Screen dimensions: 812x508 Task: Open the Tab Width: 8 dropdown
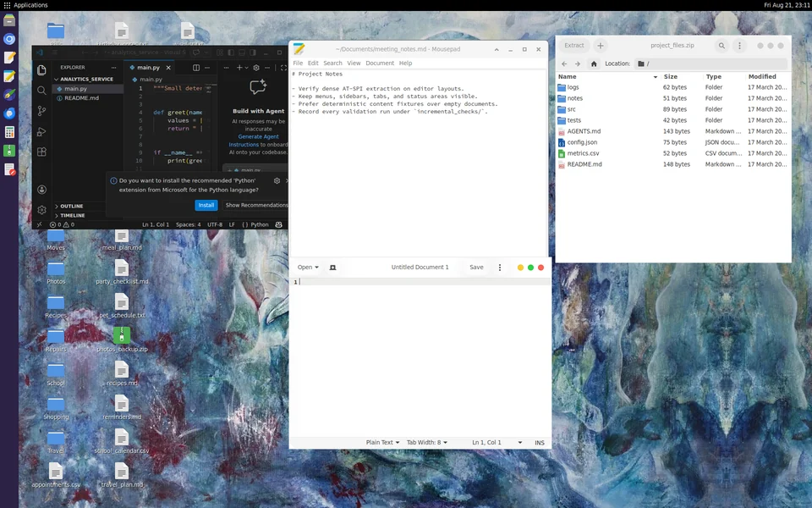426,443
